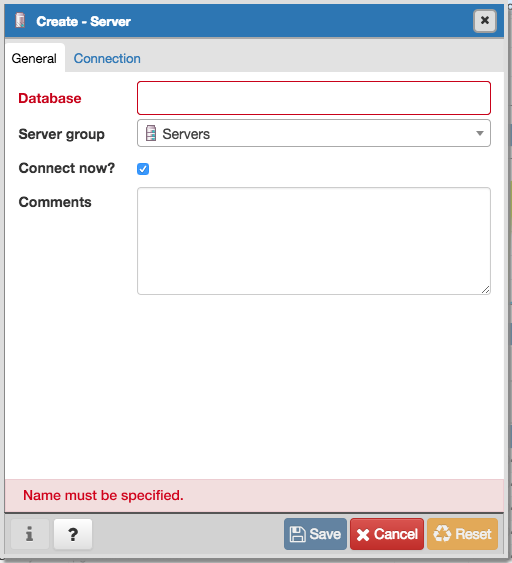Click the floppy disk Save icon

[x=297, y=534]
